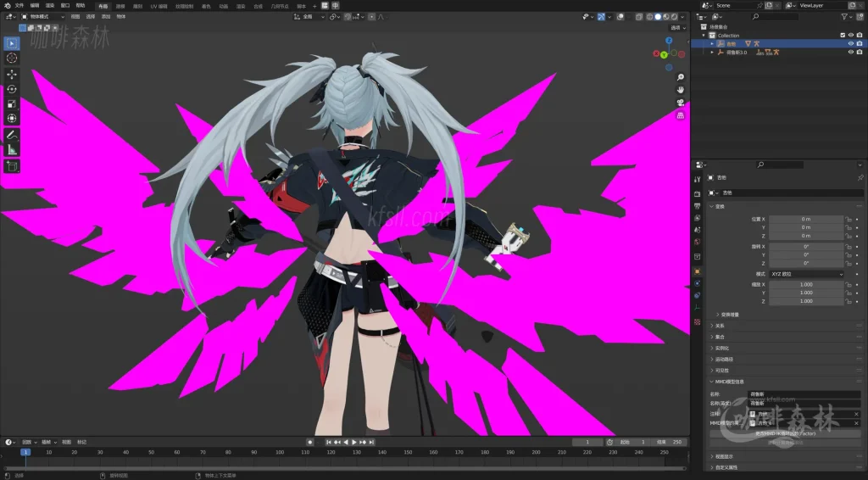Open the Tool properties tab
The width and height of the screenshot is (868, 480).
(x=697, y=180)
